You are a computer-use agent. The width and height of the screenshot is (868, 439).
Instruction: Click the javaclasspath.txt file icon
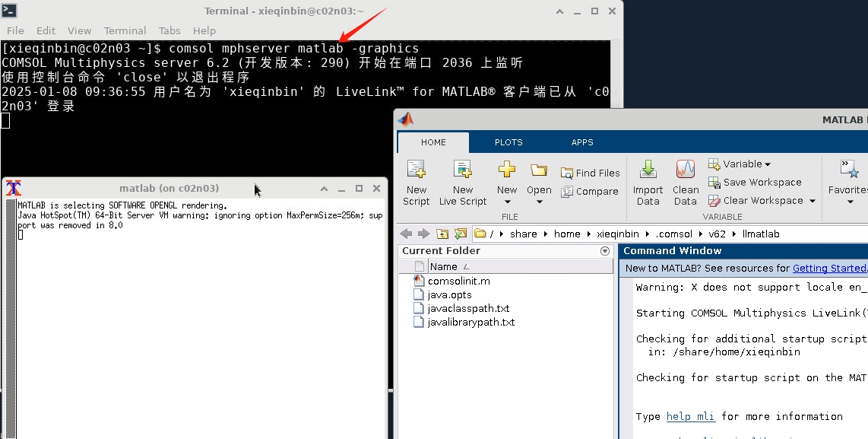pyautogui.click(x=419, y=308)
